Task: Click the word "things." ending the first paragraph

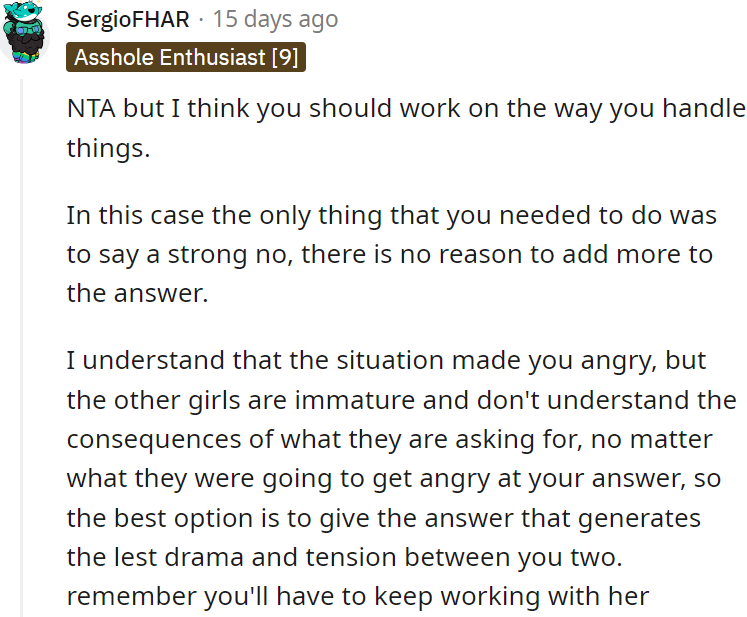Action: 105,148
